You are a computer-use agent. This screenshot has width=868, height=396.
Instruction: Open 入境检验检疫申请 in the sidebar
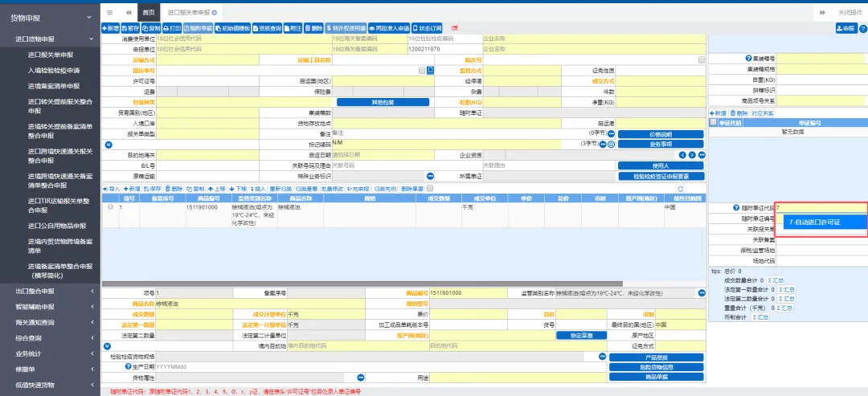[53, 71]
